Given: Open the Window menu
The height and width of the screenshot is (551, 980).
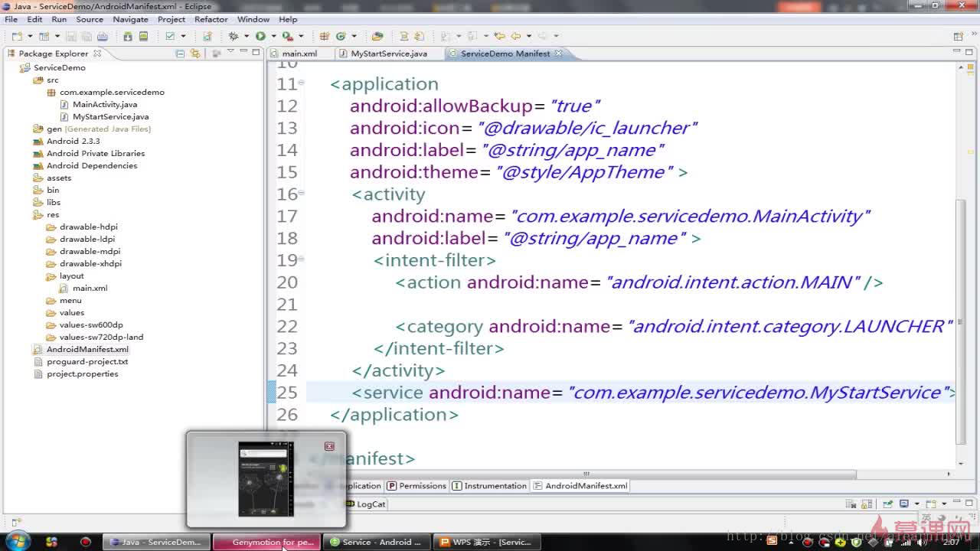Looking at the screenshot, I should pyautogui.click(x=253, y=19).
